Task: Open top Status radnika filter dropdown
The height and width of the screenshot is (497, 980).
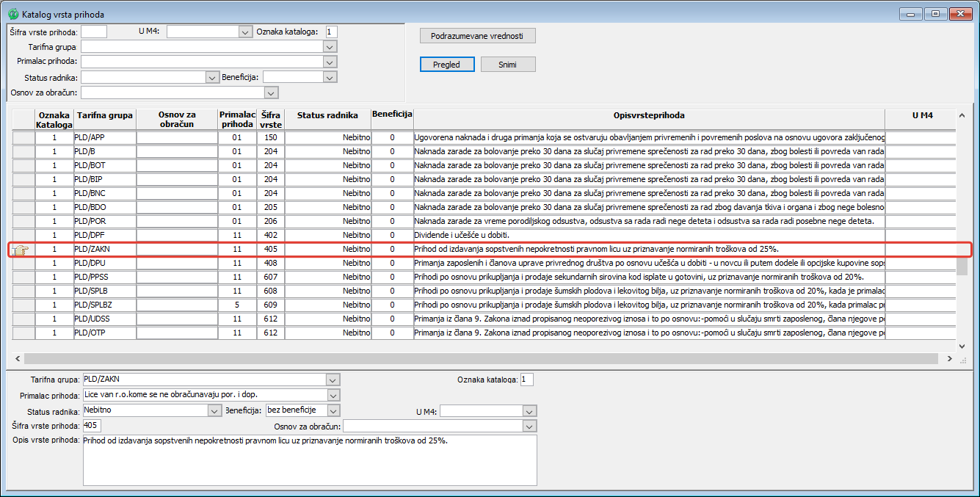Action: 213,77
